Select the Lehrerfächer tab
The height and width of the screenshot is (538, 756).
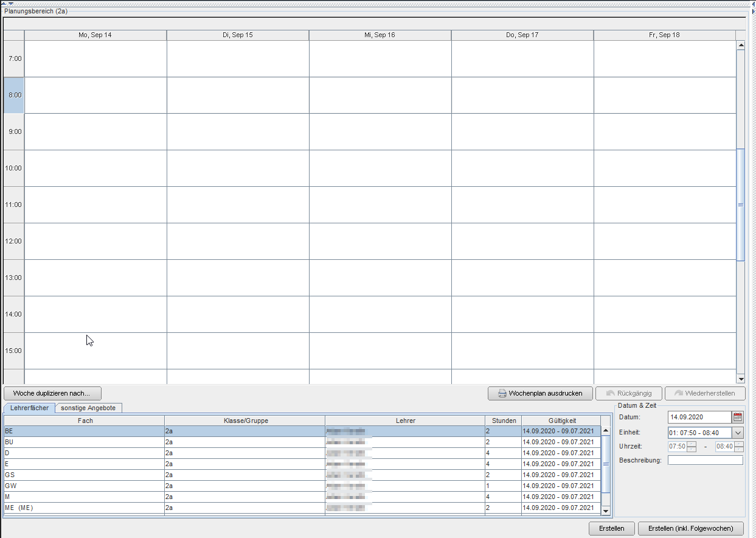click(30, 408)
